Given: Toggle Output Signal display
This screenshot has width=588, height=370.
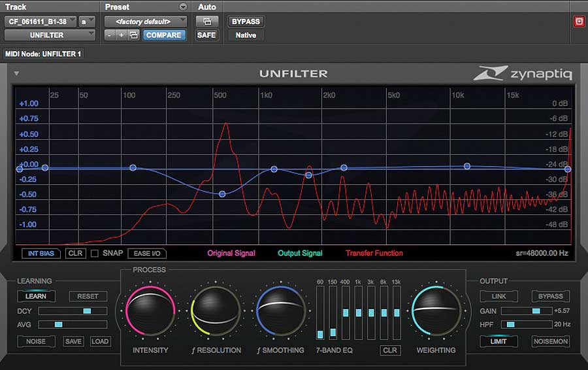Looking at the screenshot, I should tap(300, 253).
